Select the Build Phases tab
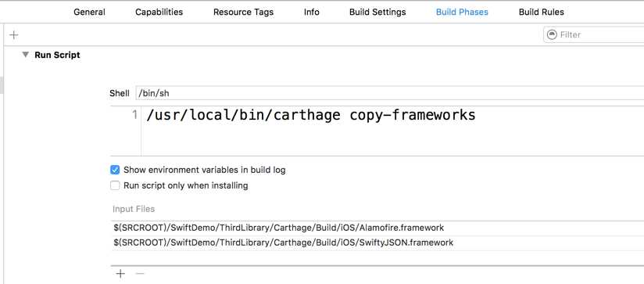The image size is (644, 284). pos(462,12)
